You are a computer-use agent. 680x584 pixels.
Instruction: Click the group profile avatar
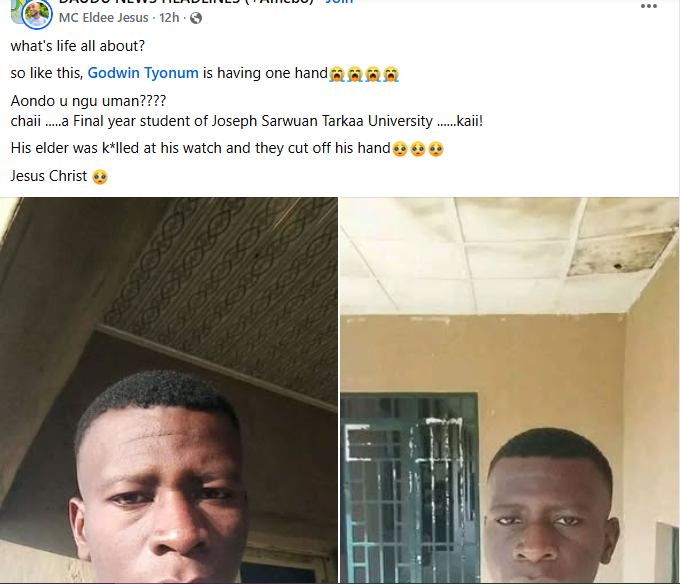pos(37,12)
